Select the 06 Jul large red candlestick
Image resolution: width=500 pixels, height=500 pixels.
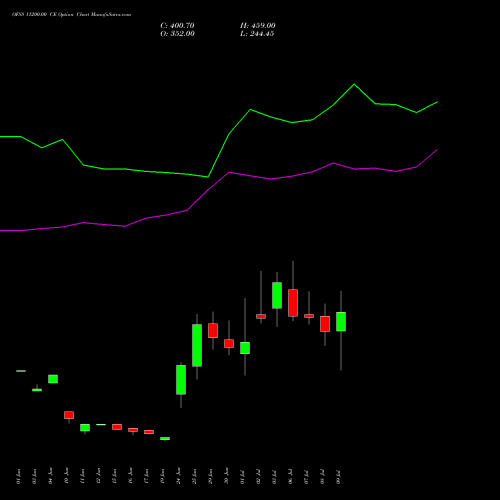293,303
